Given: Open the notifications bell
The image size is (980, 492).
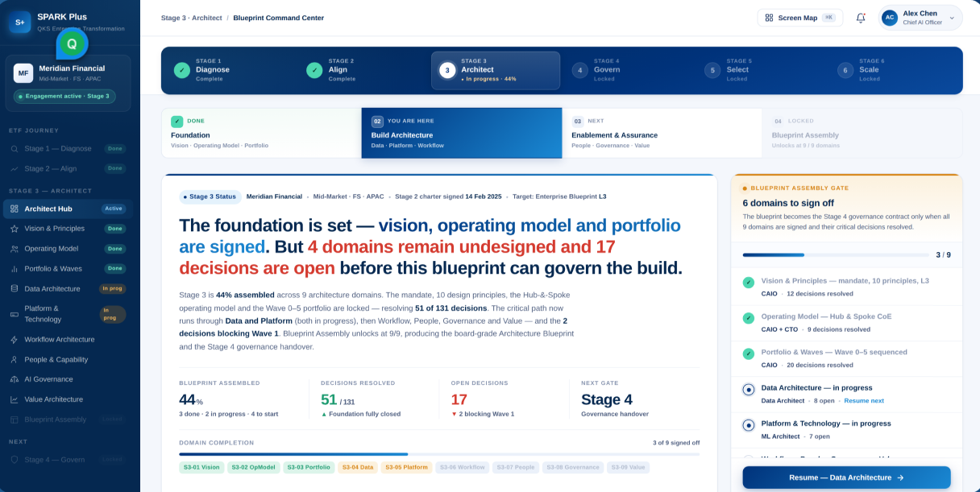Looking at the screenshot, I should 861,18.
